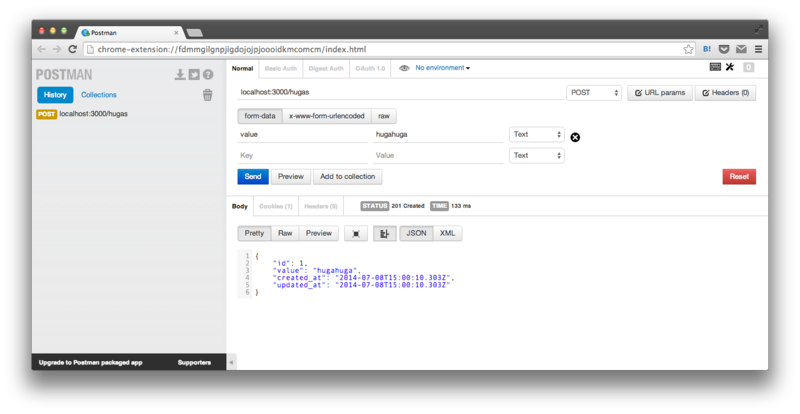Select the Digest Auth tab

click(x=326, y=68)
